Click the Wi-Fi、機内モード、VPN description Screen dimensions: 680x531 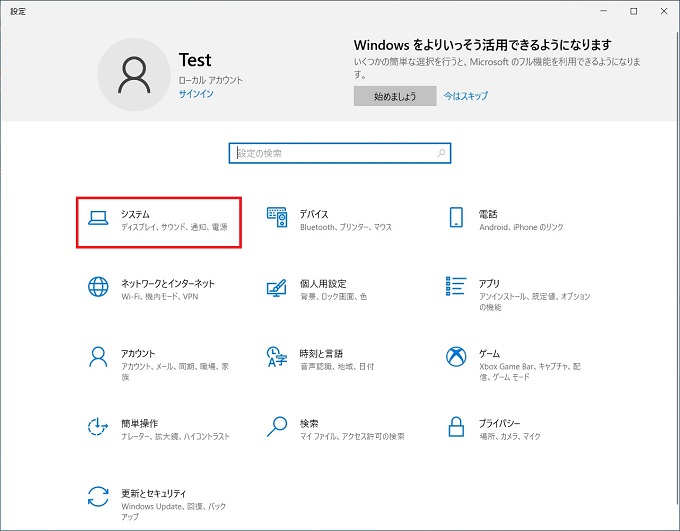[x=160, y=296]
